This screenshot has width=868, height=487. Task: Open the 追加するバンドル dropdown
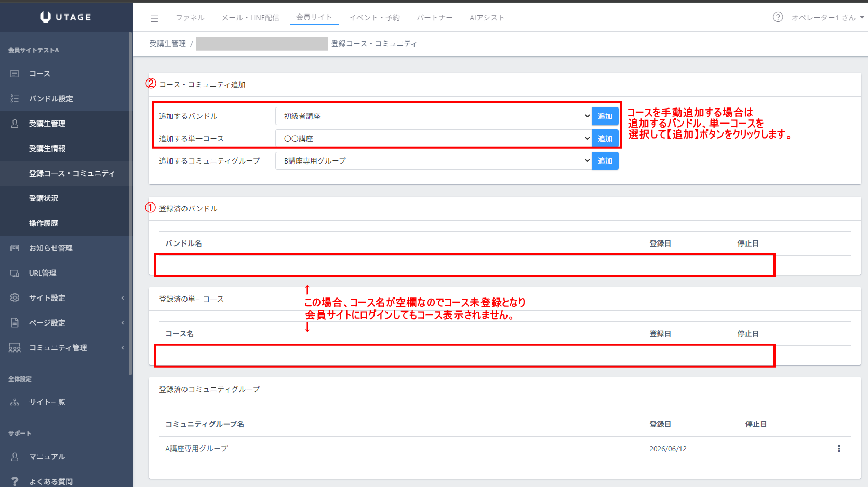pos(433,116)
